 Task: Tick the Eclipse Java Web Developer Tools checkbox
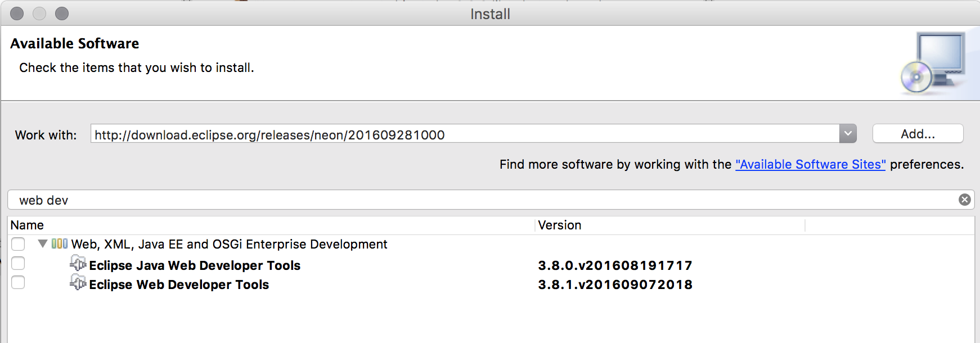tap(18, 263)
